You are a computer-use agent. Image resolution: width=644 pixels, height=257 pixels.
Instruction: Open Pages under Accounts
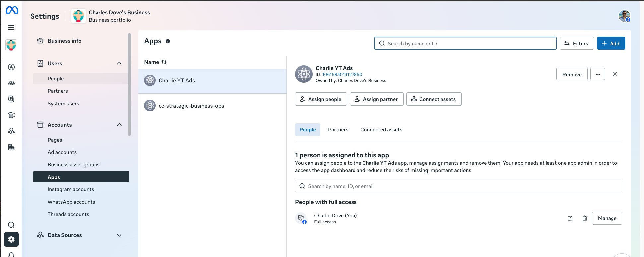click(55, 140)
